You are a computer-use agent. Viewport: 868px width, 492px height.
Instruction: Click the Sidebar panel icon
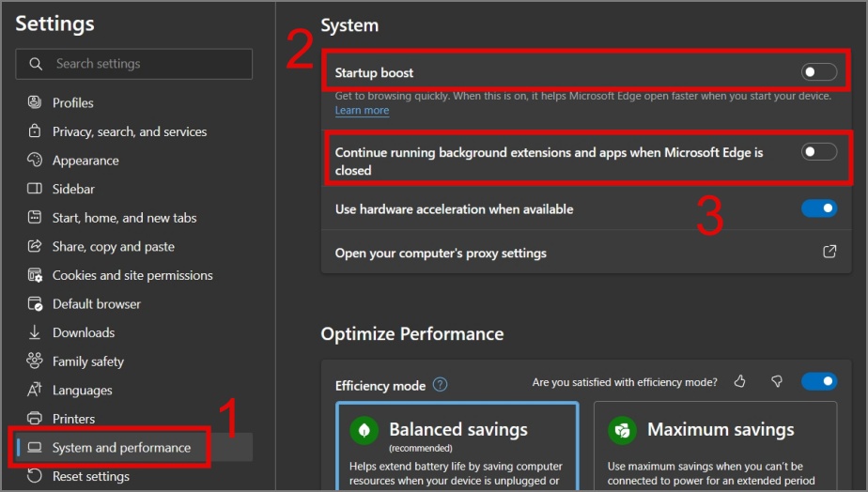point(35,189)
